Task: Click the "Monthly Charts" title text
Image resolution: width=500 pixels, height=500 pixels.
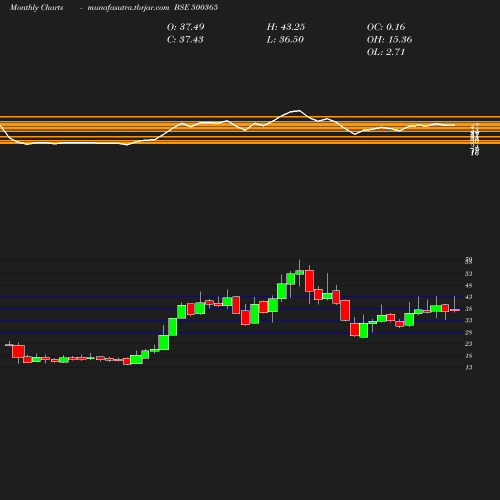Action: (37, 7)
